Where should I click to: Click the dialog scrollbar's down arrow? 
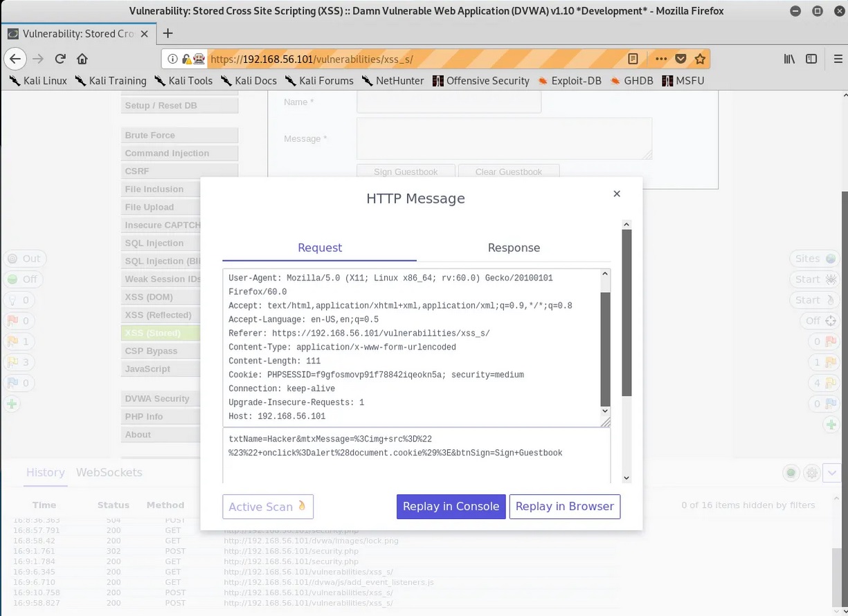[x=626, y=478]
